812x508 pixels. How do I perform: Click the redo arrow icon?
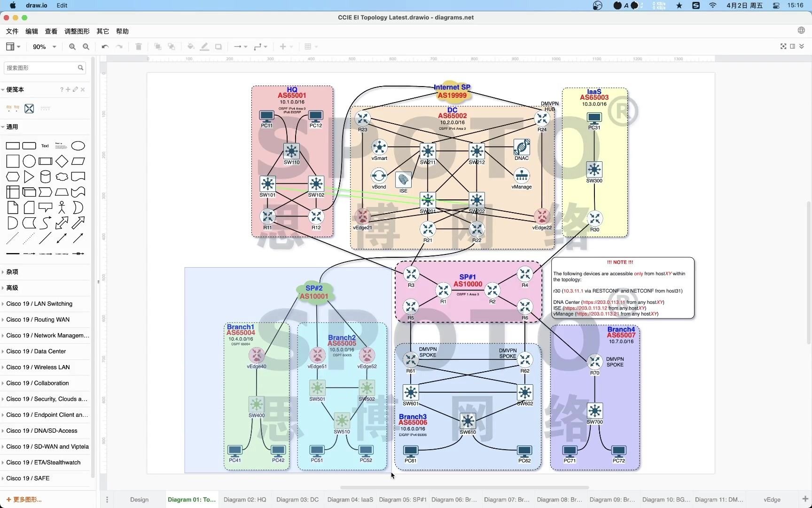pos(119,47)
